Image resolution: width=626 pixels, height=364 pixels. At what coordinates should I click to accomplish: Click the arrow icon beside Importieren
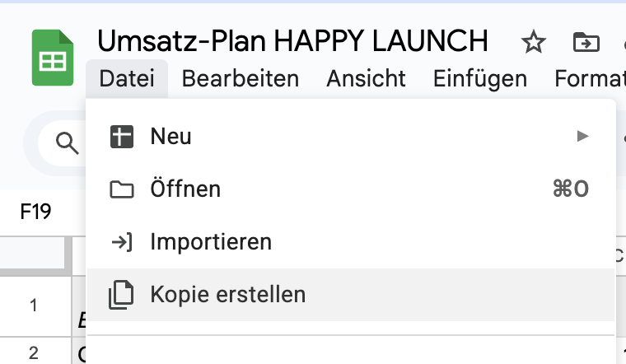pyautogui.click(x=121, y=242)
